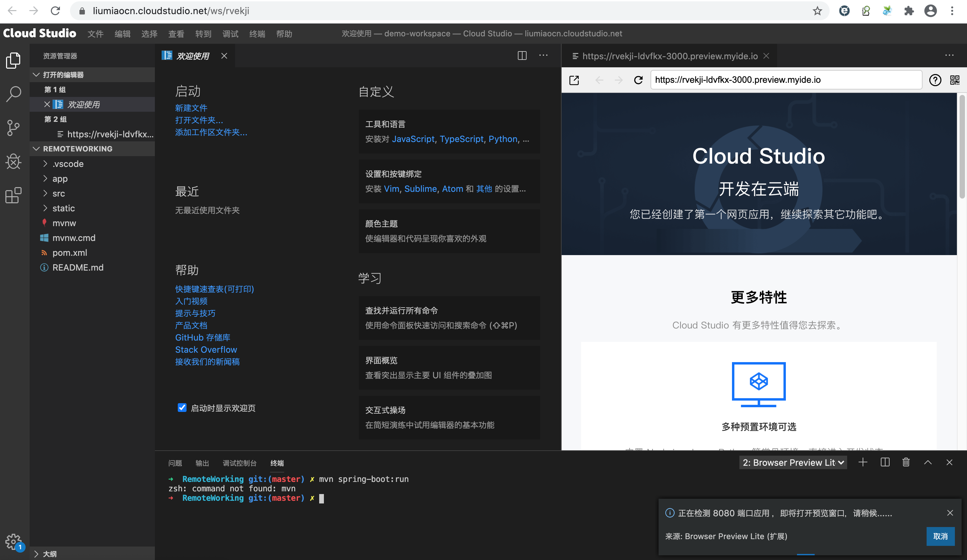
Task: Open preview in external browser icon
Action: (574, 80)
